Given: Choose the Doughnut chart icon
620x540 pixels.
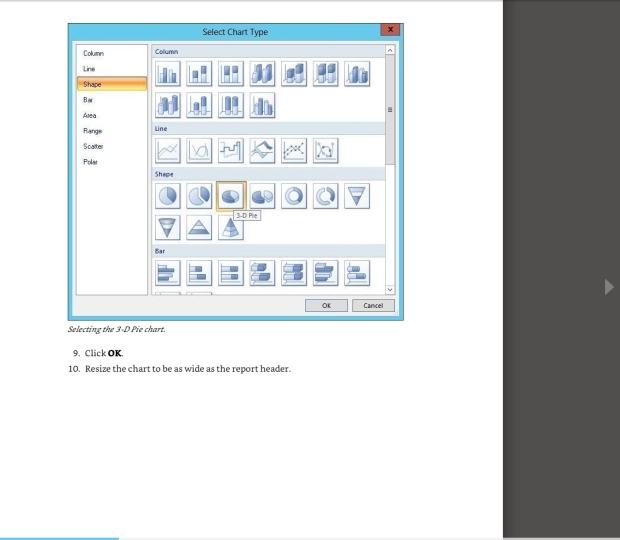Looking at the screenshot, I should (295, 193).
